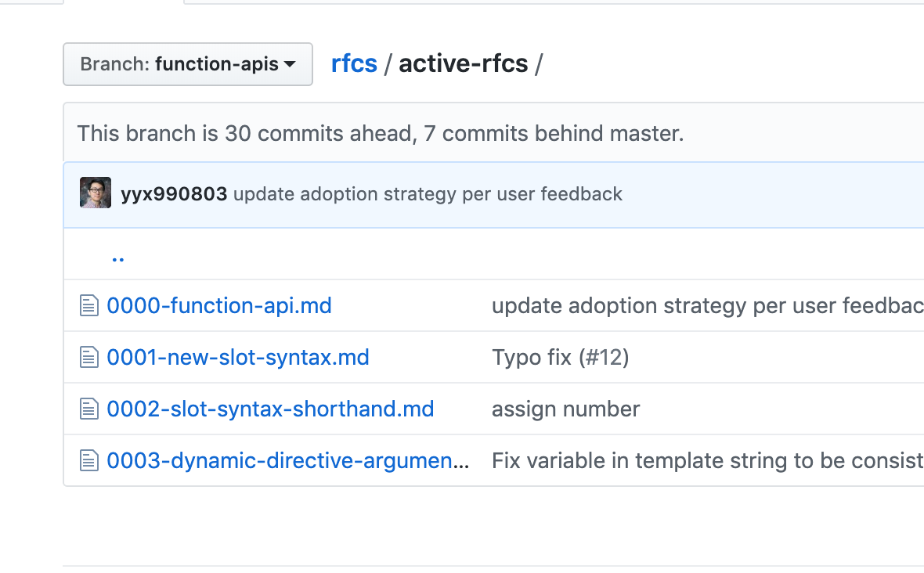Click file icon beside 0002-slot-syntax-shorthand.md
Screen dimensions: 924x573
coord(89,409)
